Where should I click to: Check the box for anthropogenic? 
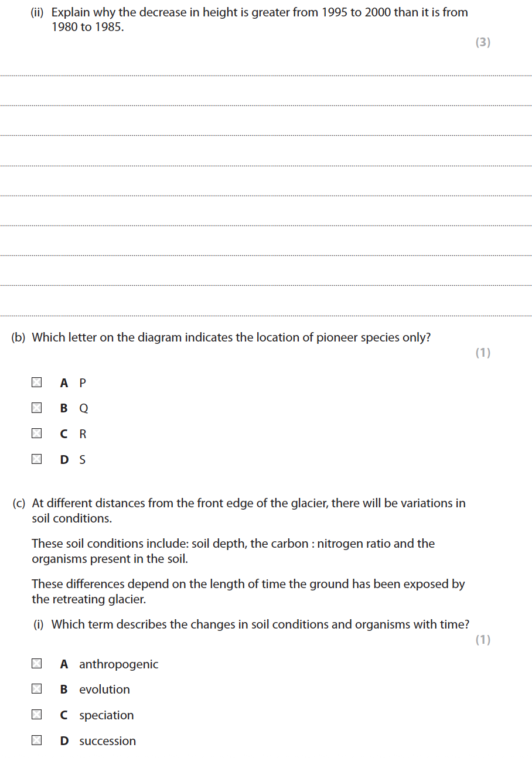click(x=37, y=664)
